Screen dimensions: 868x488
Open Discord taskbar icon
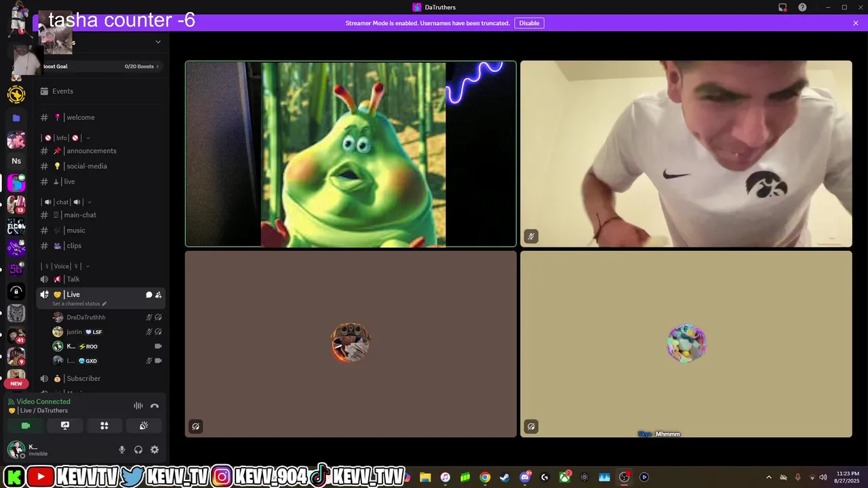click(525, 477)
